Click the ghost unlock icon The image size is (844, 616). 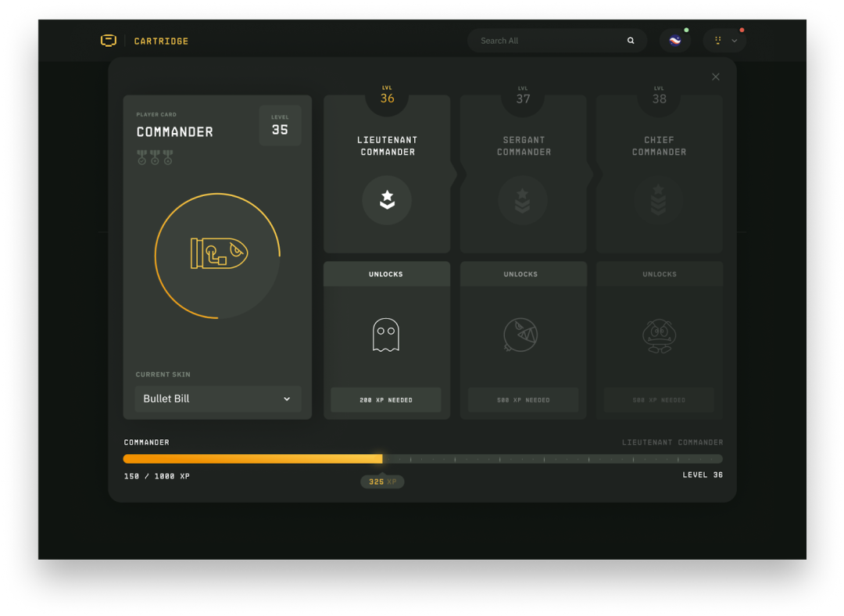(x=386, y=335)
